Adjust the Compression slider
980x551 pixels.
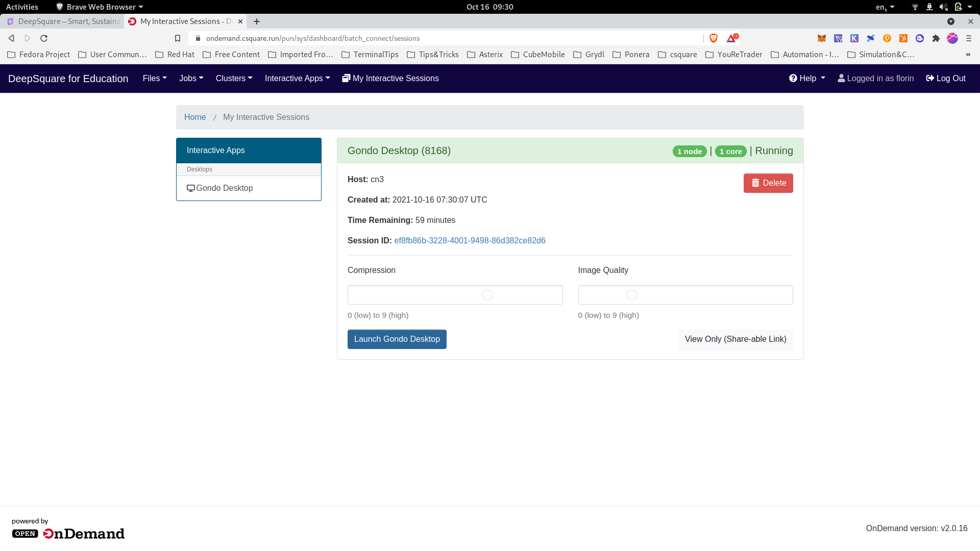click(487, 295)
